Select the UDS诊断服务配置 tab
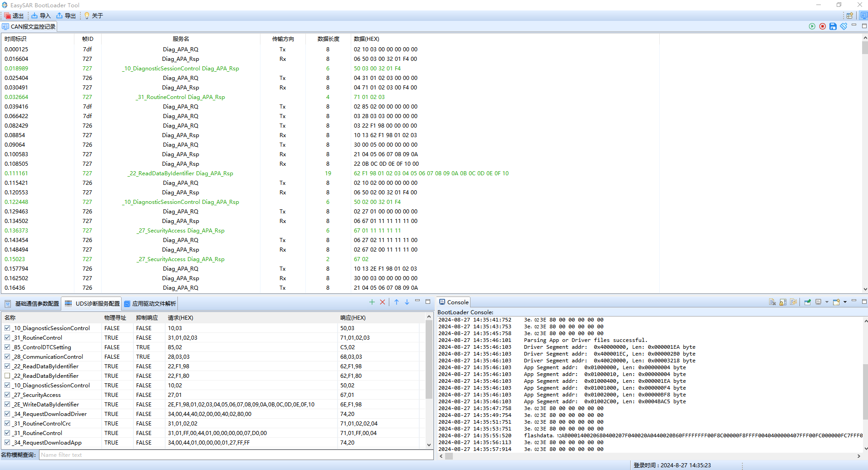Screen dimensions: 868x470 click(92, 303)
